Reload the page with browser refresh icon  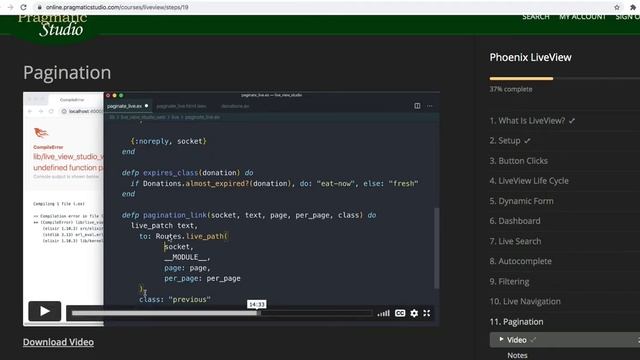coord(24,7)
